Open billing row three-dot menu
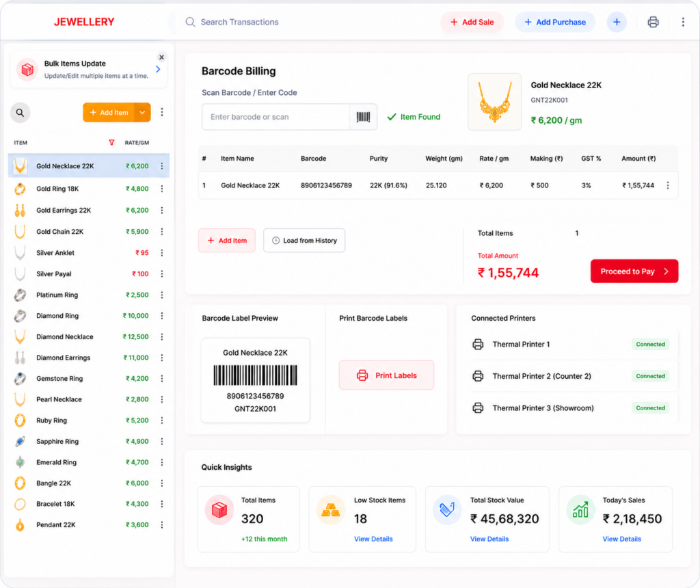The image size is (700, 588). tap(667, 185)
